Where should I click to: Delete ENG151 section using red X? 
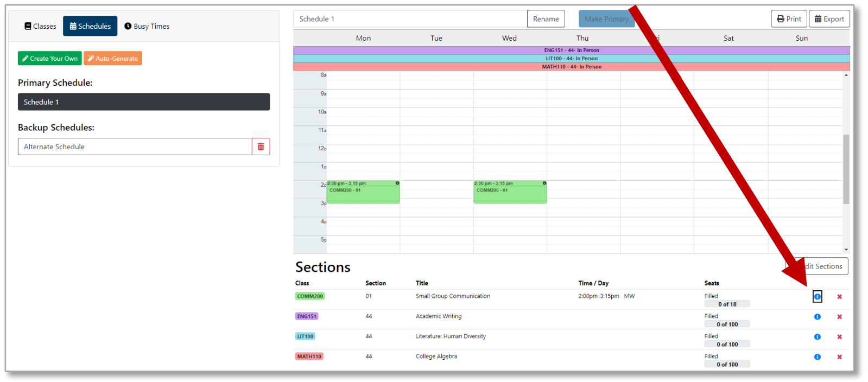click(839, 317)
